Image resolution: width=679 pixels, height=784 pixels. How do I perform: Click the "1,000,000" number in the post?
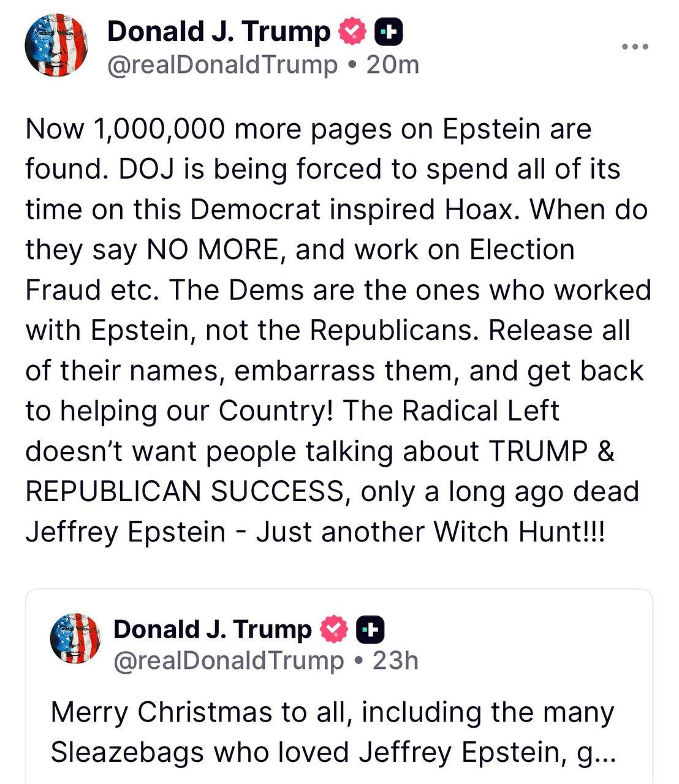click(159, 129)
